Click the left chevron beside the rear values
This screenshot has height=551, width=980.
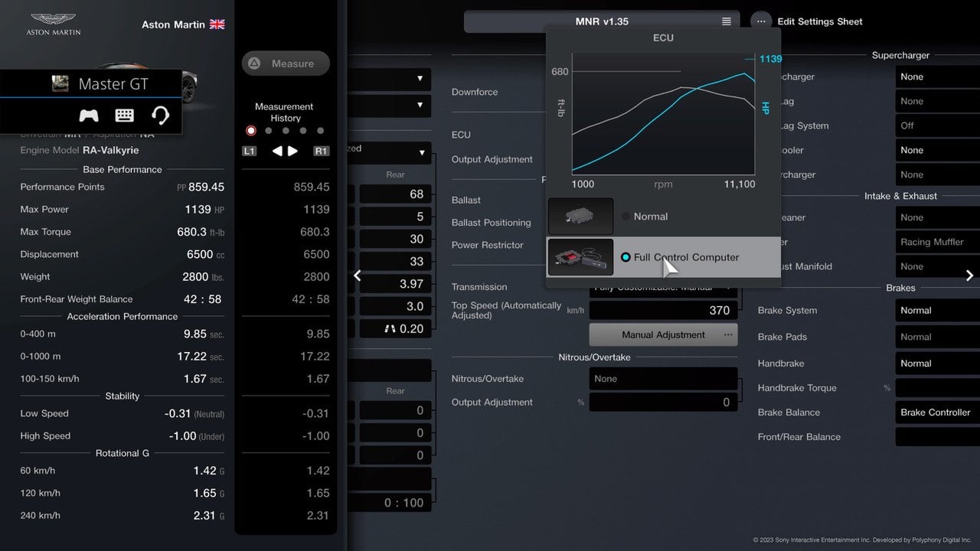[x=357, y=275]
